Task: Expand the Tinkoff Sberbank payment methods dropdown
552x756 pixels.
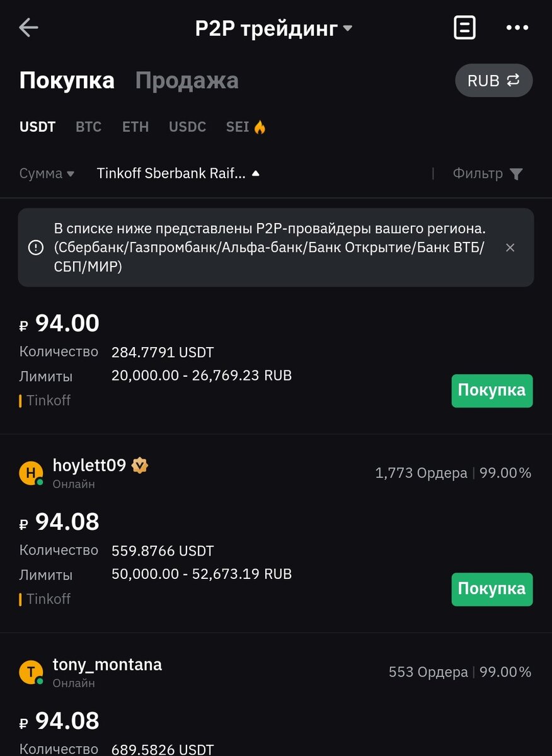Action: [x=178, y=174]
